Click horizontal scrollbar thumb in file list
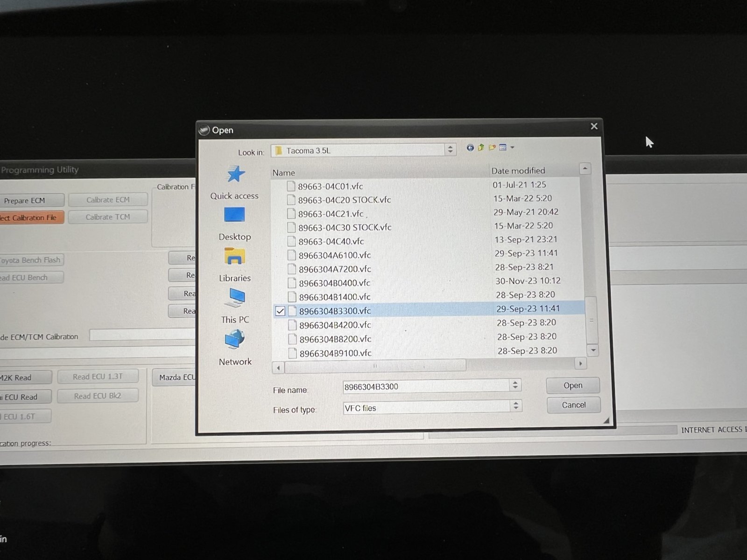 click(375, 366)
